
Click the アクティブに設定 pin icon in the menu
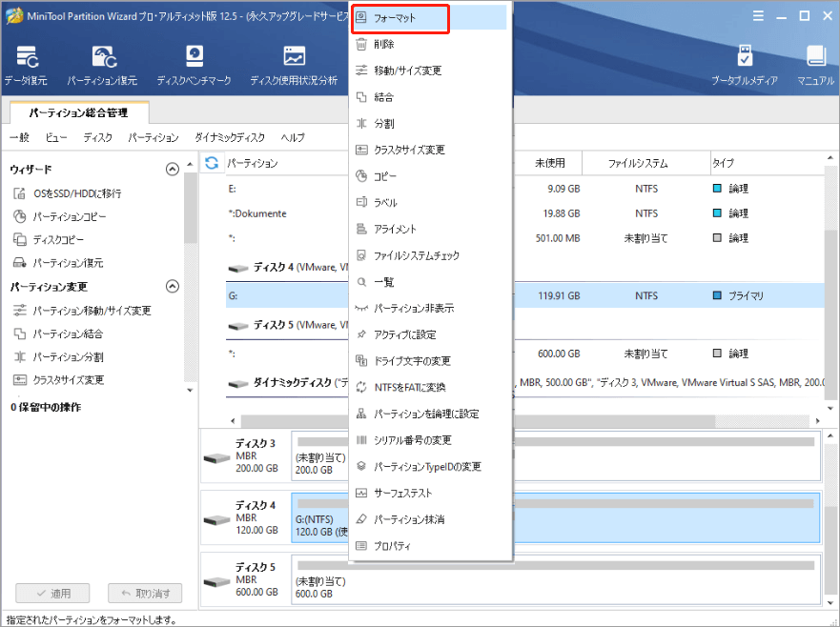pos(361,334)
